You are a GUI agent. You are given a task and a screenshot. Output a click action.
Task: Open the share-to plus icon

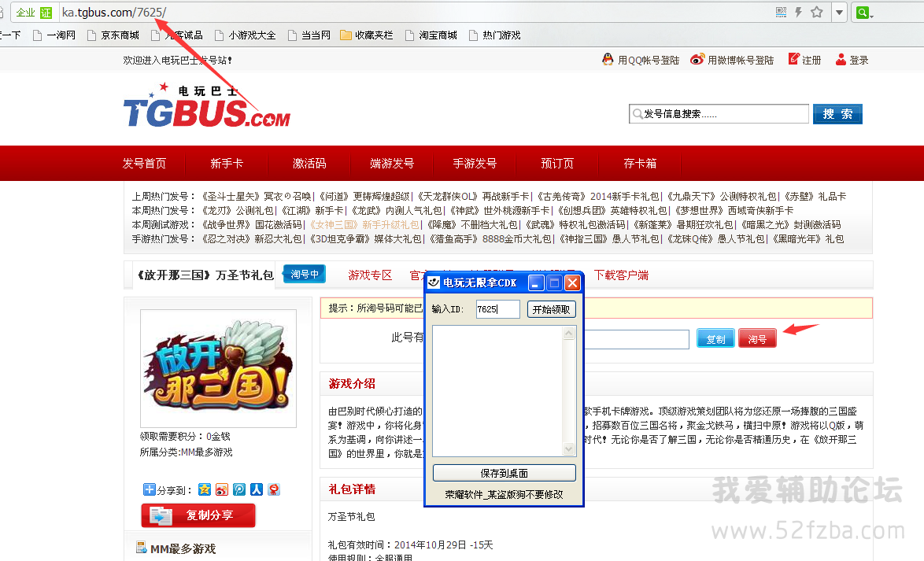(x=149, y=489)
